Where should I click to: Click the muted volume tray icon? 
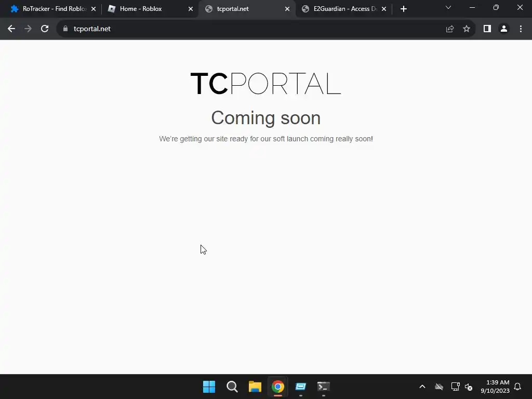pos(469,387)
